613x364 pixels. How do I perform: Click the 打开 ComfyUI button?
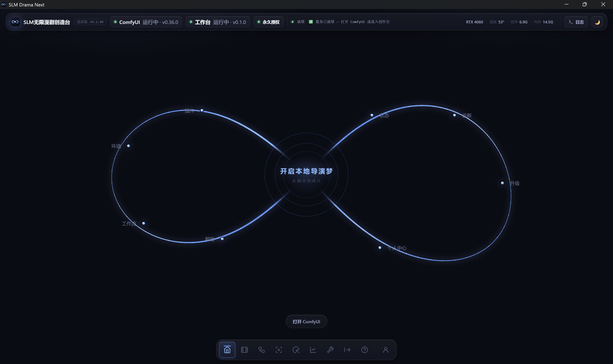[x=306, y=322]
